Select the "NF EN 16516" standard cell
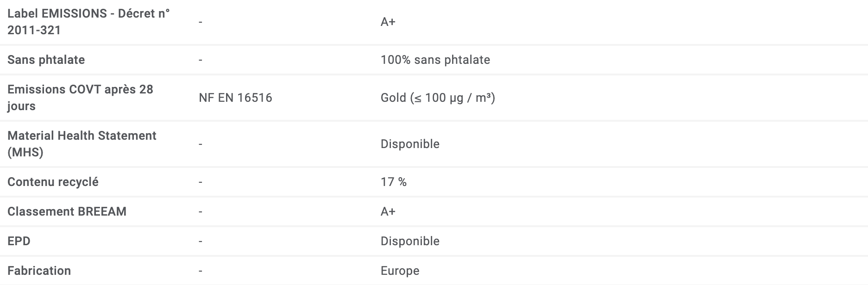Image resolution: width=868 pixels, height=285 pixels. tap(235, 98)
